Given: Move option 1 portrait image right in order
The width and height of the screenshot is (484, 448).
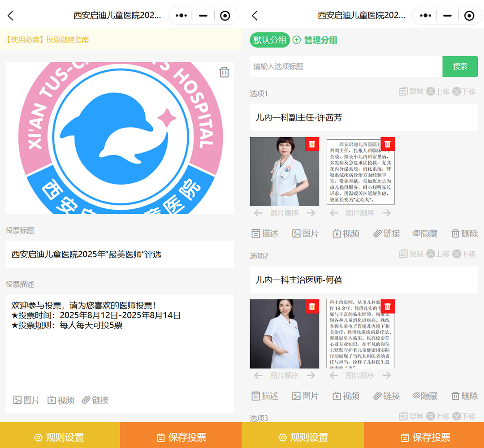Looking at the screenshot, I should (x=311, y=213).
